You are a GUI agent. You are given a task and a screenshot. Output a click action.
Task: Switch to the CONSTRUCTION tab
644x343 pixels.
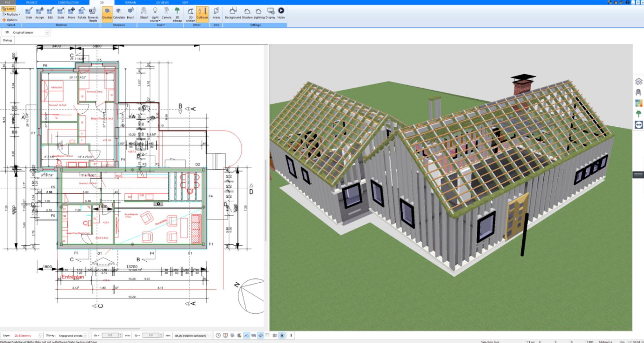68,2
